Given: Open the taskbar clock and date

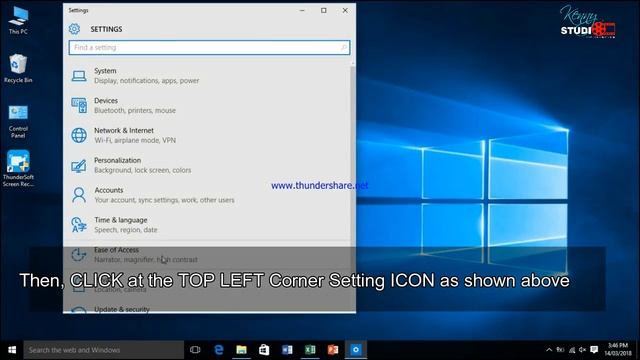Looking at the screenshot, I should click(617, 350).
